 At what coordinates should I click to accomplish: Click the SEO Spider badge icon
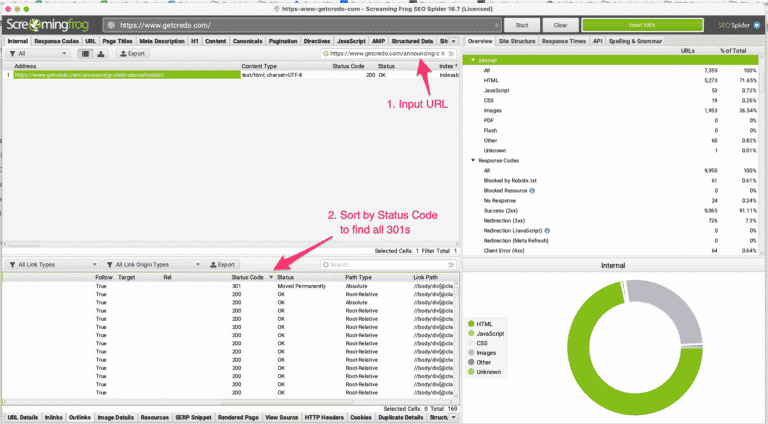click(x=756, y=25)
